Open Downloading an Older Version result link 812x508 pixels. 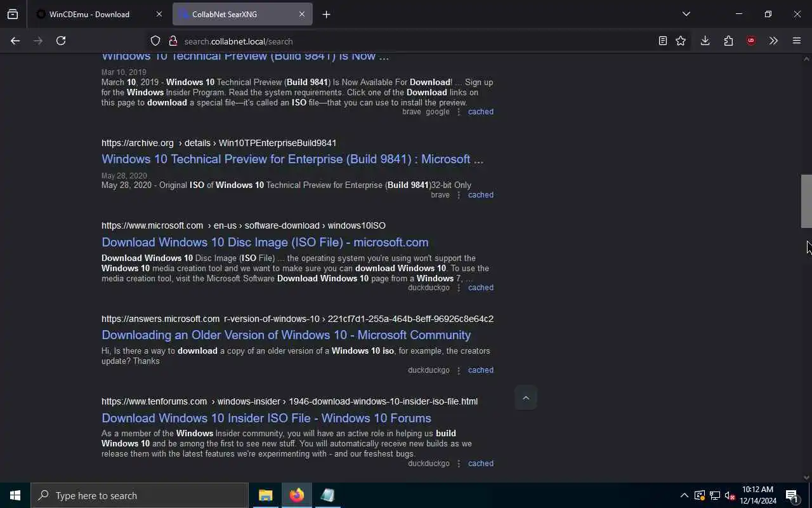(286, 335)
